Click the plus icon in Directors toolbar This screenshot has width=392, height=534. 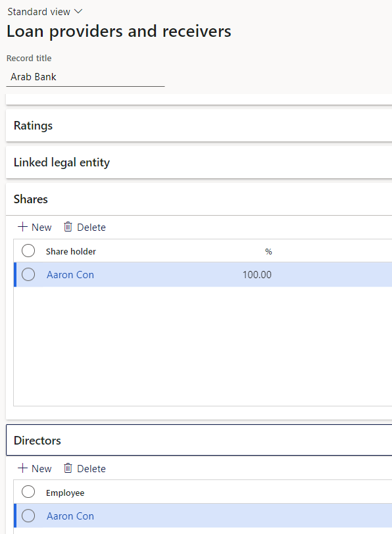(x=22, y=468)
